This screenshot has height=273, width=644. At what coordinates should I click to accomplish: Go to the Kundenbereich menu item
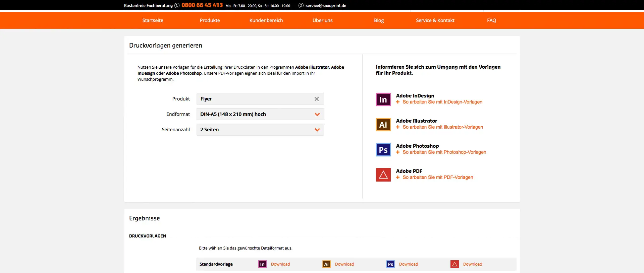point(266,20)
